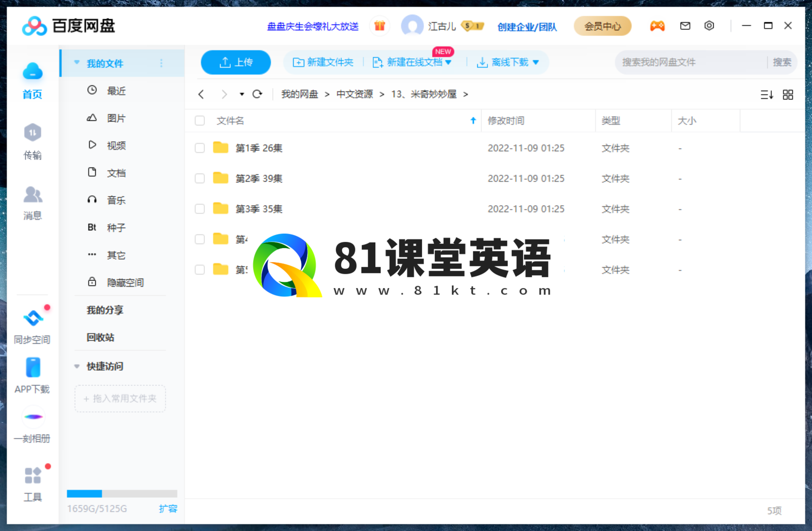Open the mail envelope icon
This screenshot has width=812, height=531.
point(685,26)
